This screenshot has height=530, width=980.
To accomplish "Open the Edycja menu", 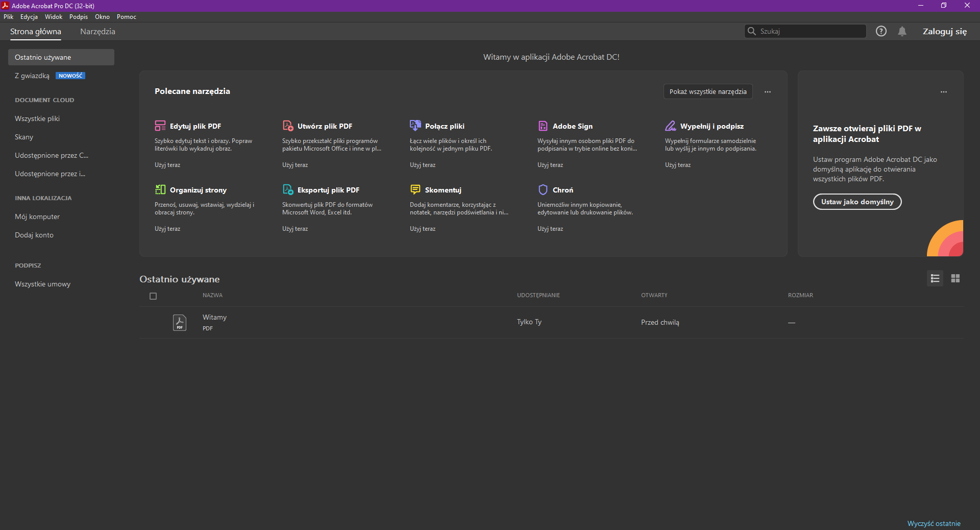I will tap(29, 17).
